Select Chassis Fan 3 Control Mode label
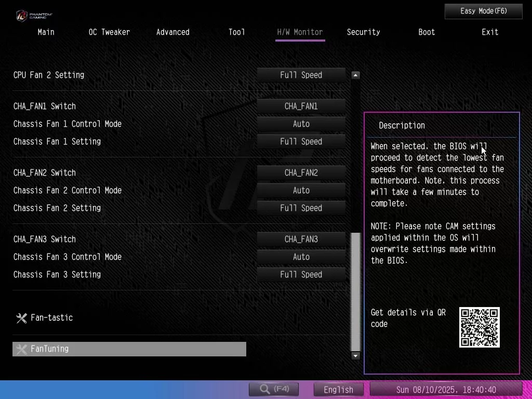 [67, 257]
